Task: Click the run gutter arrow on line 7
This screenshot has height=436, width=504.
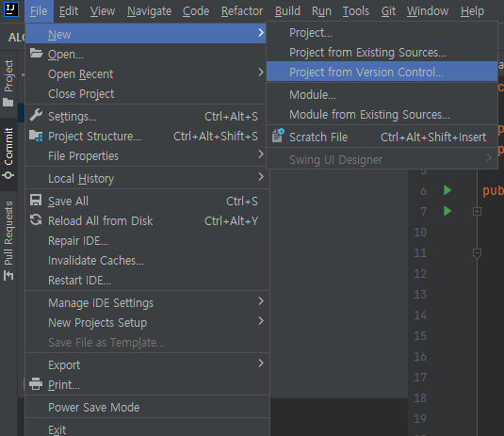Action: pyautogui.click(x=447, y=211)
